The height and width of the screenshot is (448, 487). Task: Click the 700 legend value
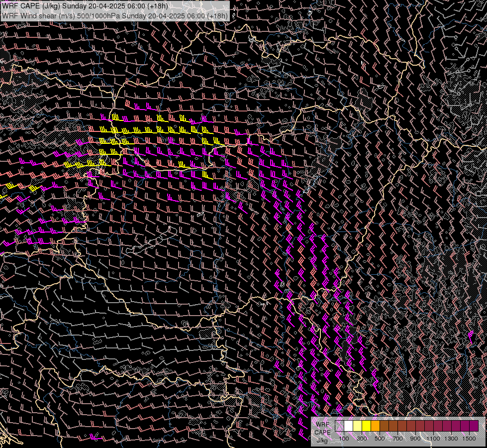(397, 439)
